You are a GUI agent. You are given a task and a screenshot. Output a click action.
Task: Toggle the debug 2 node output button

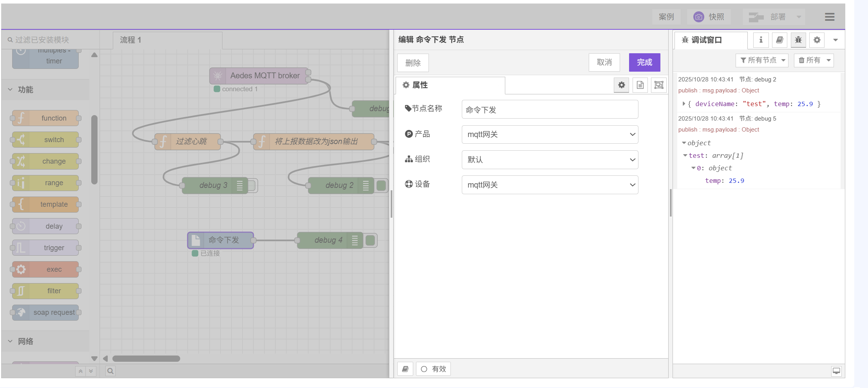click(x=382, y=186)
